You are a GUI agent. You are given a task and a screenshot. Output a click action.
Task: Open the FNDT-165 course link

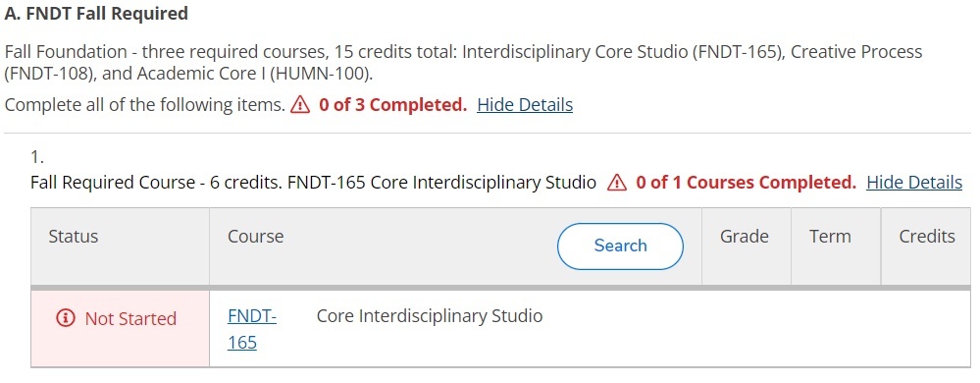[252, 329]
